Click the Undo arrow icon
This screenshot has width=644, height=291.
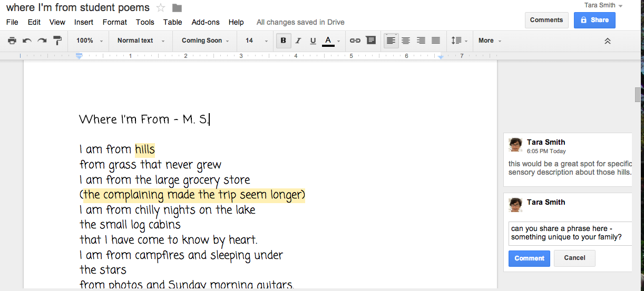coord(27,41)
